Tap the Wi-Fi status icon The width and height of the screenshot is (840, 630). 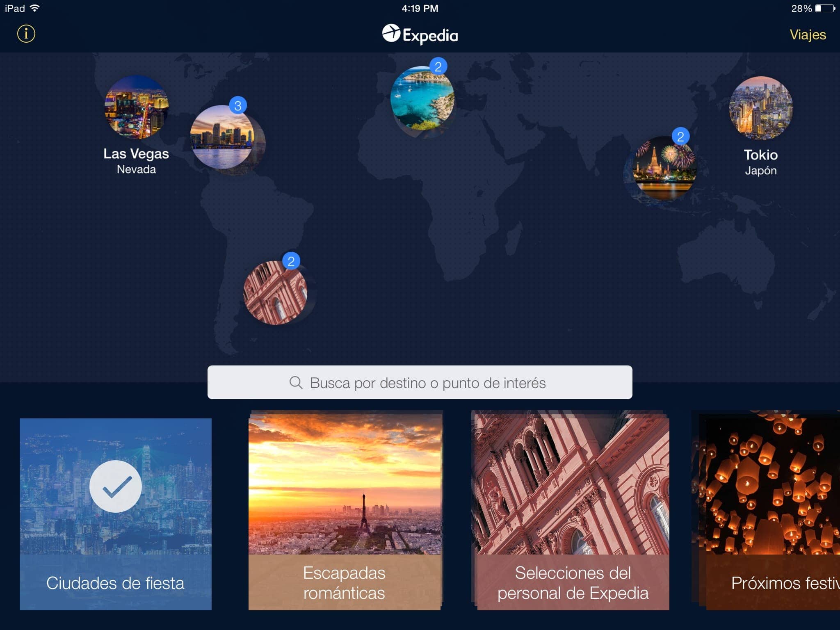coord(35,8)
